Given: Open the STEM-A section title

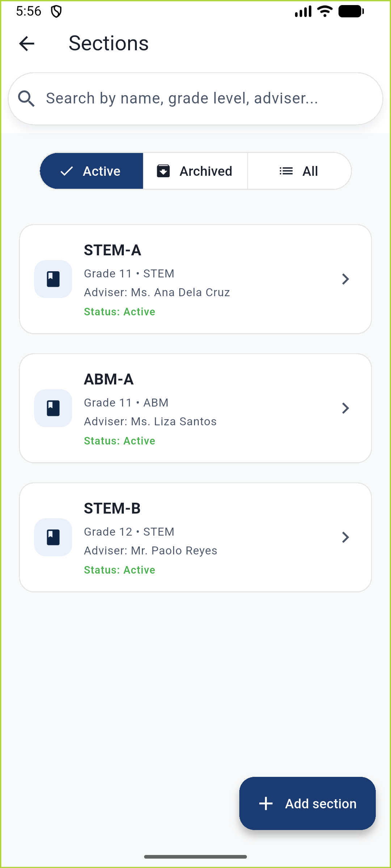Looking at the screenshot, I should click(x=113, y=250).
